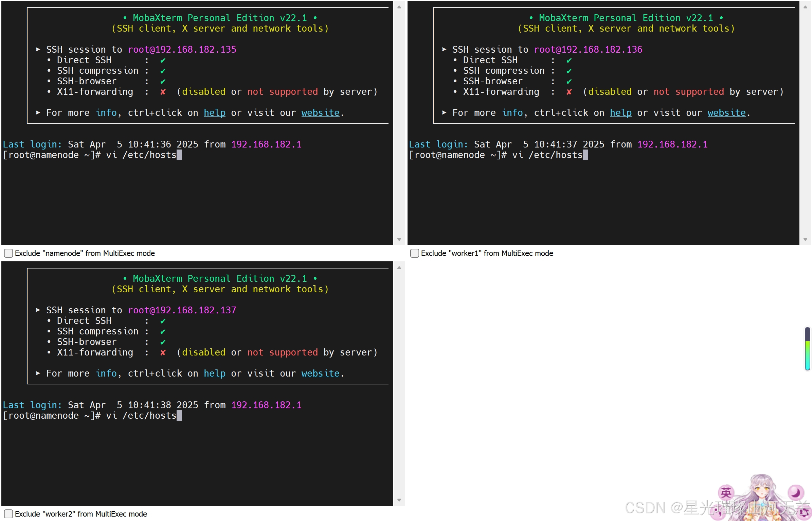Image resolution: width=812 pixels, height=521 pixels.
Task: Toggle Exclude "worker2" from MultiExec checkbox
Action: pyautogui.click(x=8, y=514)
